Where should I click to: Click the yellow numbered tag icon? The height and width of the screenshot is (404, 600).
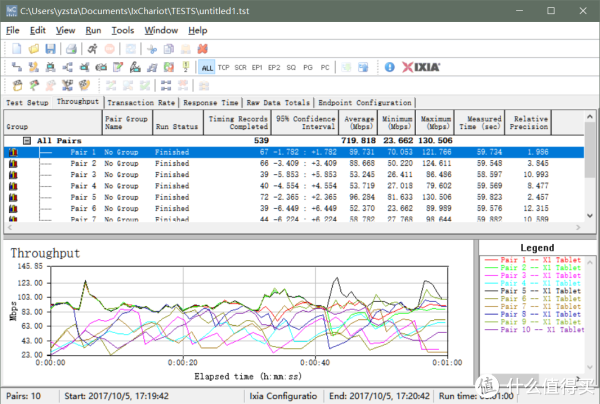186,67
